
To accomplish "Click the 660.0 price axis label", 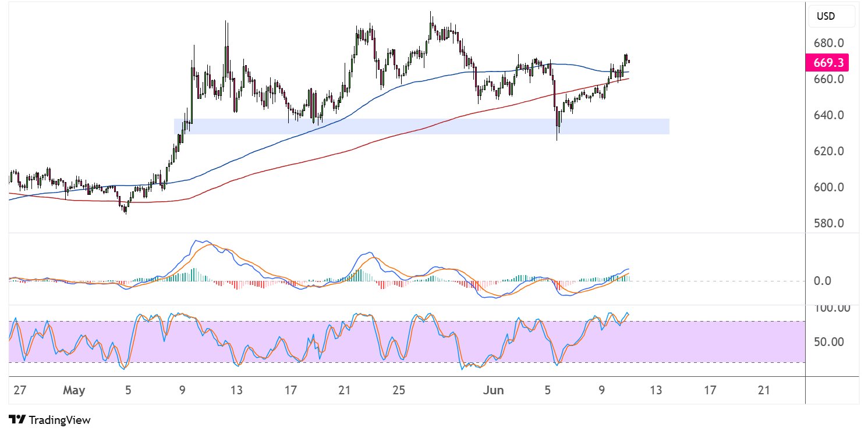I will [x=829, y=79].
